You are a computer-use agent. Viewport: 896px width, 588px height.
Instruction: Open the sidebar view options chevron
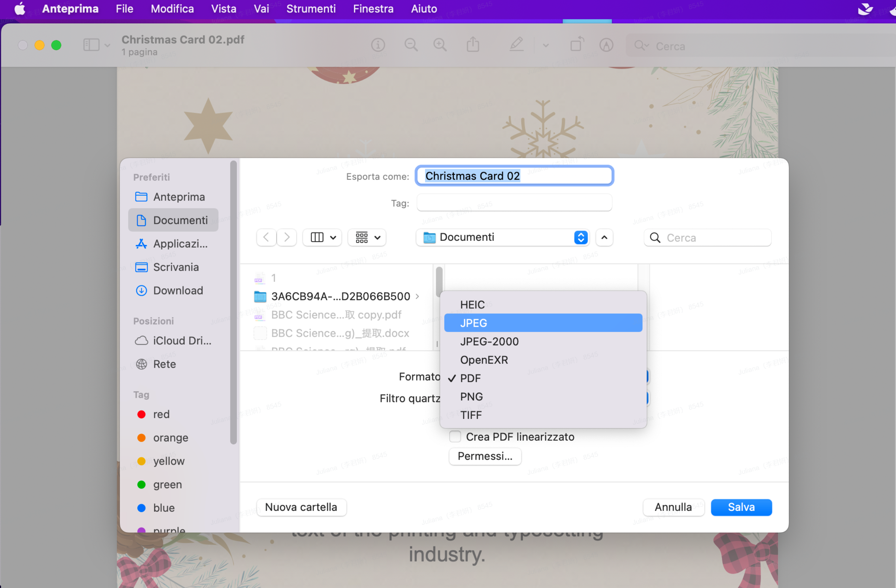tap(107, 45)
